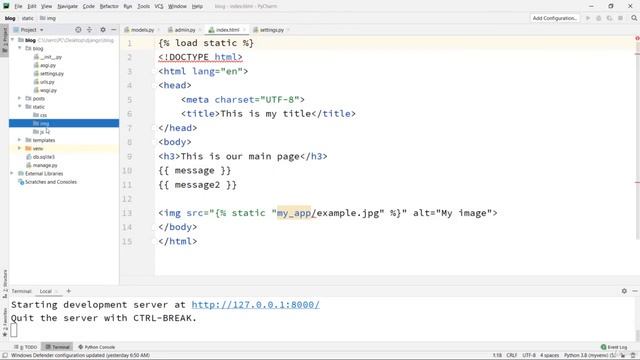Expand the venv folder arrow
Viewport: 640px width, 360px height.
coord(20,148)
